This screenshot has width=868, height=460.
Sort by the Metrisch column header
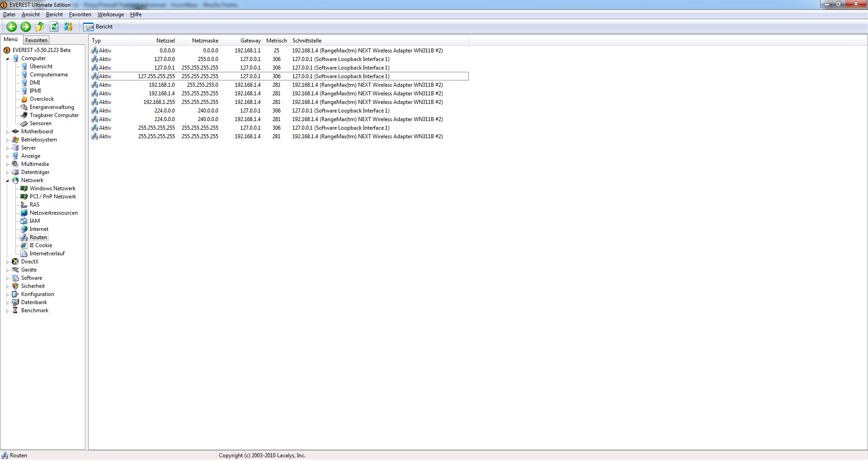click(x=277, y=41)
